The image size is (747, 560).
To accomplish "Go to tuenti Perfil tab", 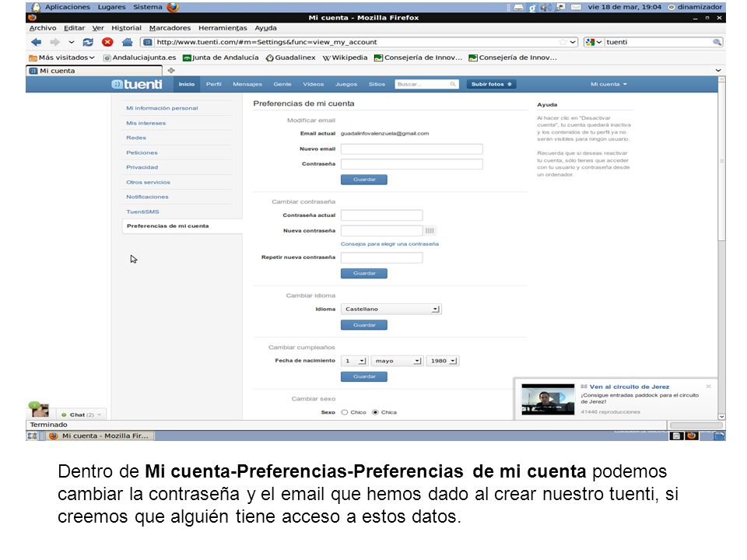I will (213, 84).
